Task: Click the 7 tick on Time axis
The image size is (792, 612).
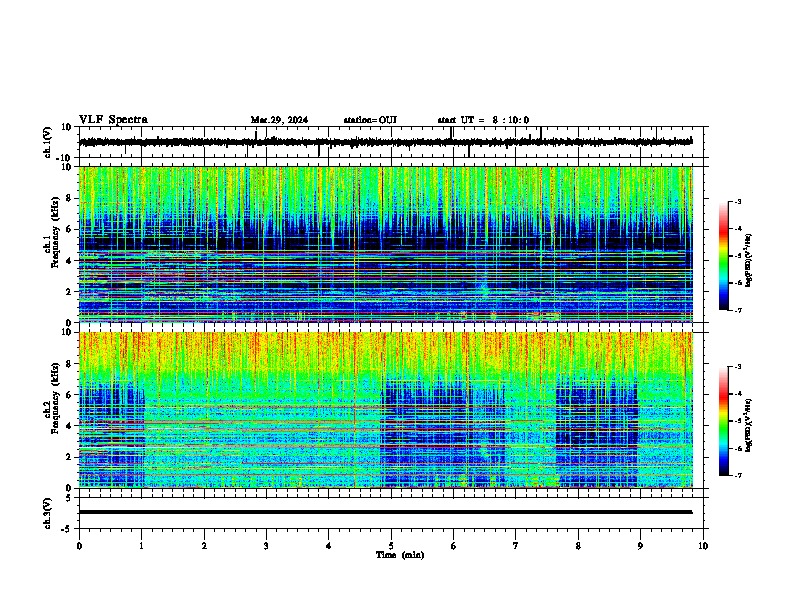Action: (516, 546)
